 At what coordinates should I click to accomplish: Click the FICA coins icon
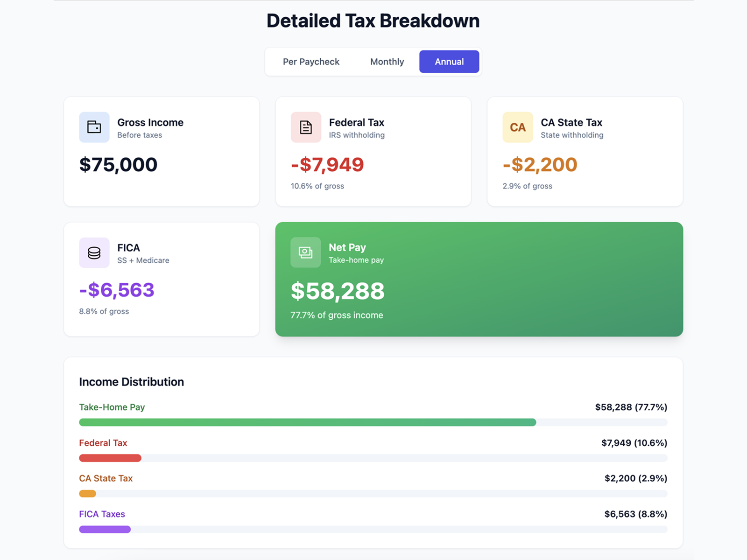[x=94, y=252]
